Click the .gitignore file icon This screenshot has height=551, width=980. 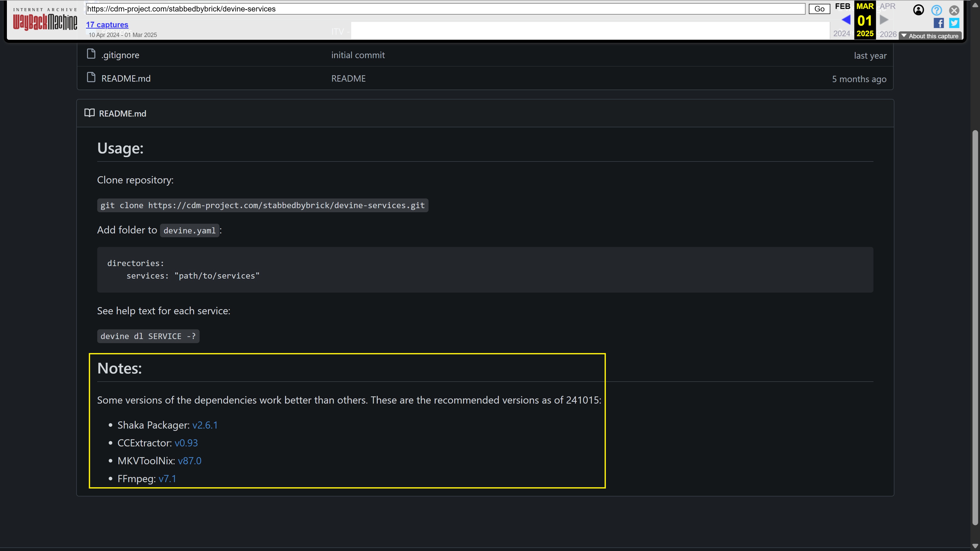click(x=91, y=54)
